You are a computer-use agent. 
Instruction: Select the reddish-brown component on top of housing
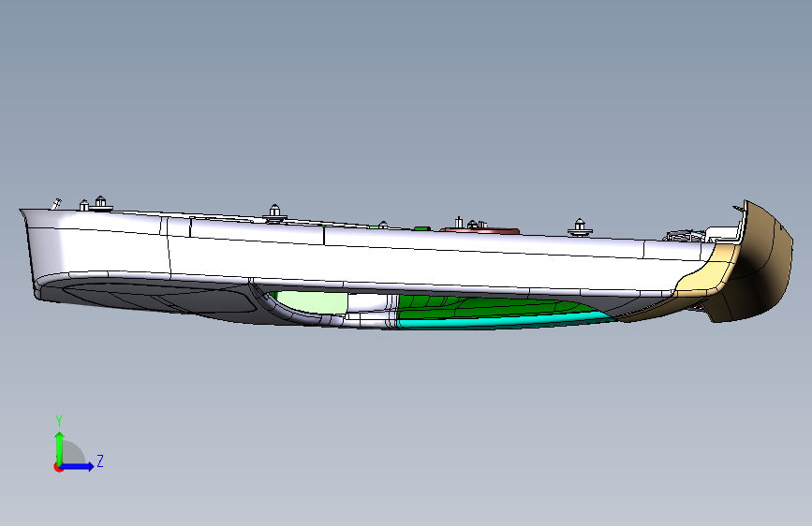[480, 230]
